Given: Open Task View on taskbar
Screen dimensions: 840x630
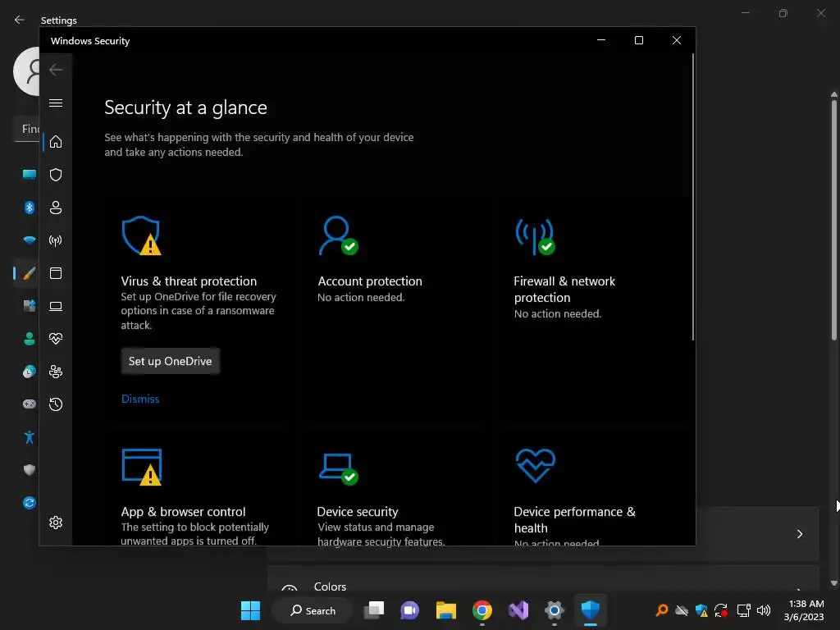Looking at the screenshot, I should pos(374,610).
